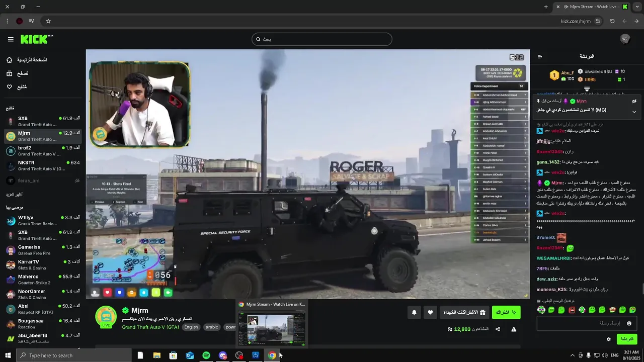Open Browse in sidebar
The height and width of the screenshot is (362, 644).
click(x=17, y=73)
